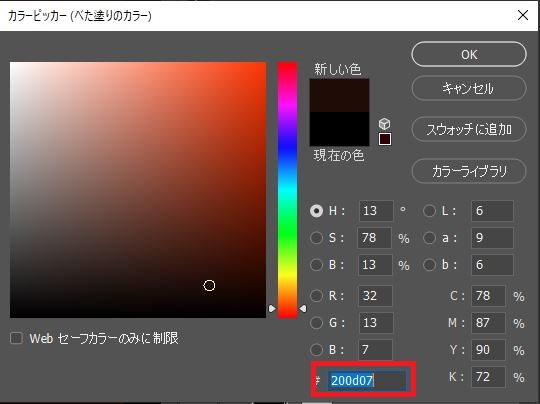Viewport: 540px width, 404px height.
Task: Click the small web-safe color swatch below cube
Action: click(x=385, y=139)
